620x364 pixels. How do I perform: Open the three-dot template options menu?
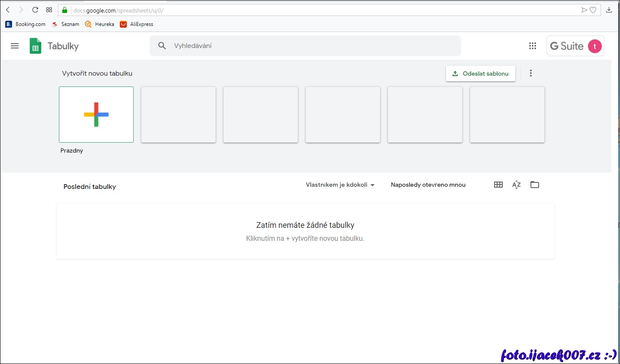point(531,73)
